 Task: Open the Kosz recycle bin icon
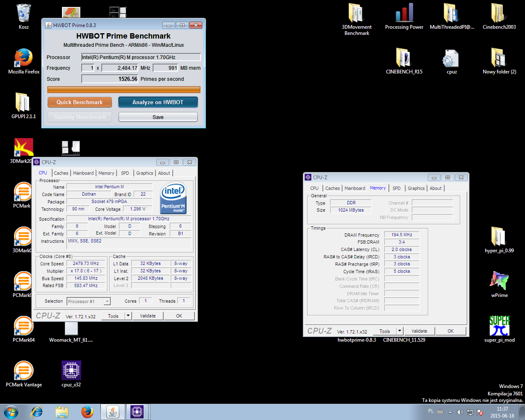(23, 16)
